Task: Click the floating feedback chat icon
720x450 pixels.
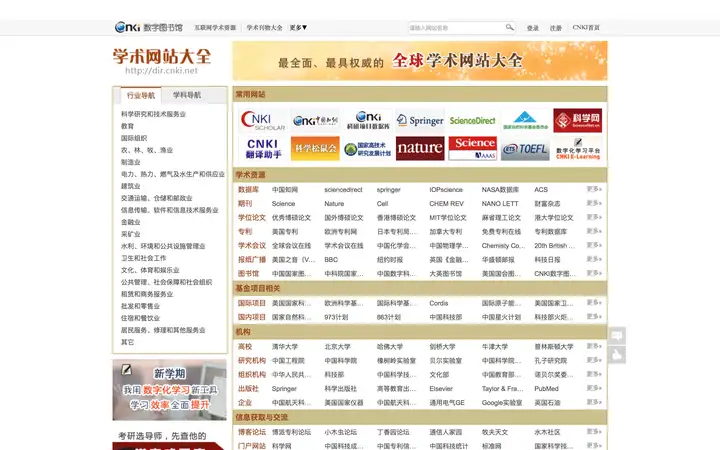Action: coord(617,336)
